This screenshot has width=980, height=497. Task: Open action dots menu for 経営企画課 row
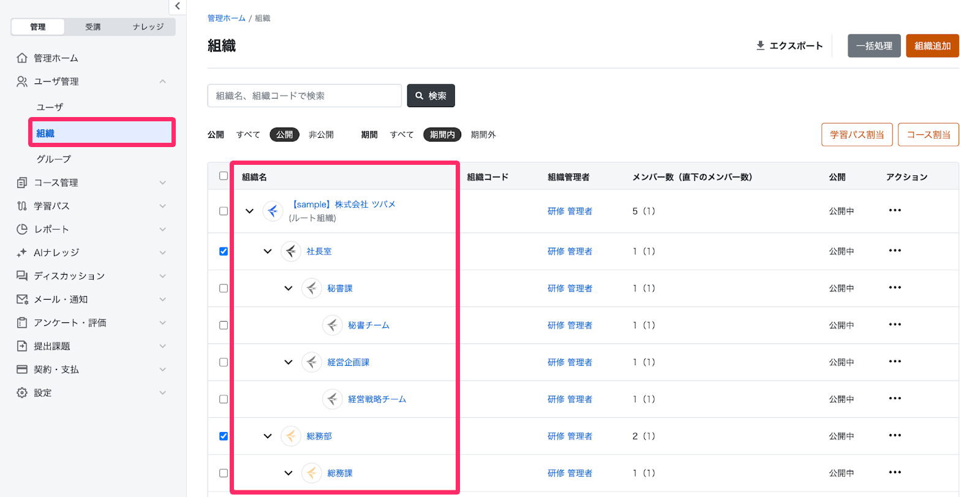pyautogui.click(x=895, y=361)
